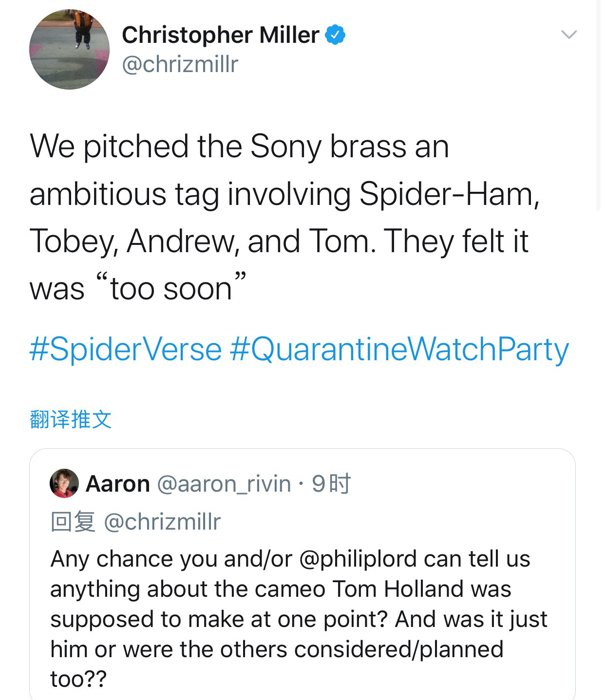
Task: Click the 9时 timestamp on quoted tweet
Action: click(x=331, y=484)
